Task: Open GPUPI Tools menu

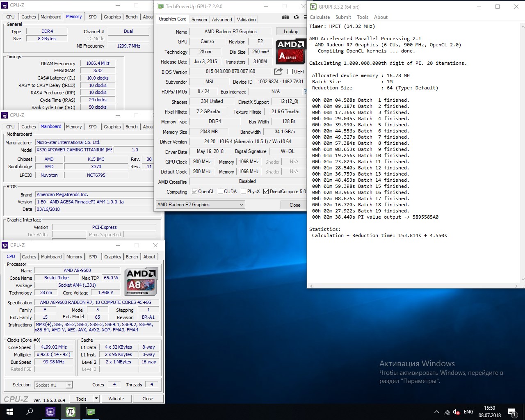Action: (363, 17)
